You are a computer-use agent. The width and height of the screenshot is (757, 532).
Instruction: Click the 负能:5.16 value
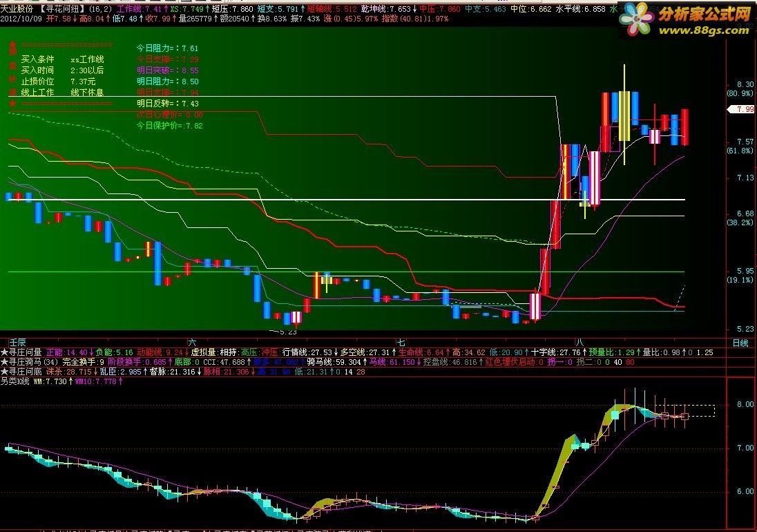116,352
